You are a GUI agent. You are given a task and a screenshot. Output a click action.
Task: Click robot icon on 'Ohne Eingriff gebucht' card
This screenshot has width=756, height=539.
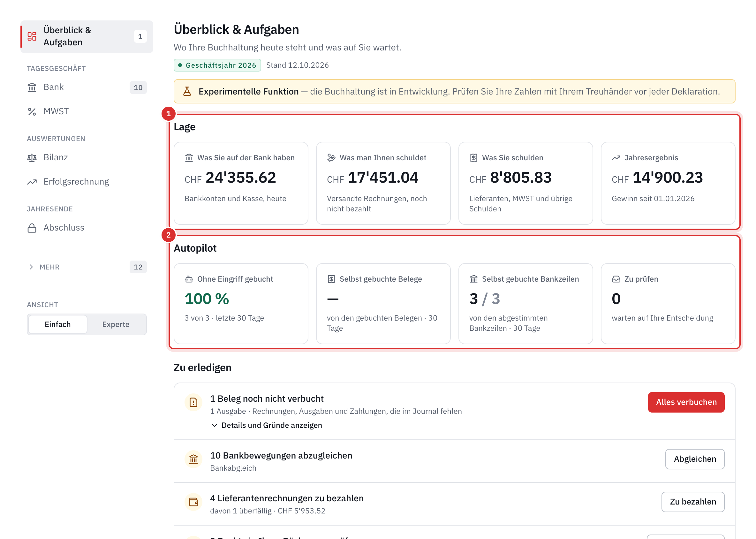pos(189,279)
